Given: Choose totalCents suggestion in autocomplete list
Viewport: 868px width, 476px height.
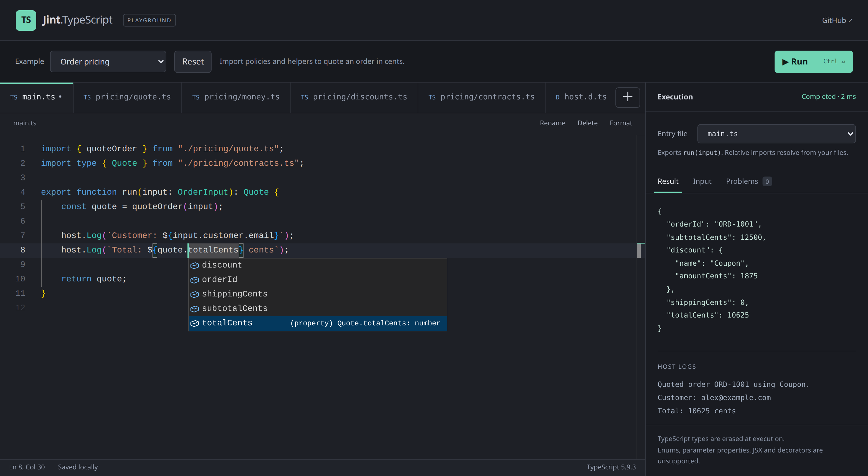Looking at the screenshot, I should tap(317, 323).
